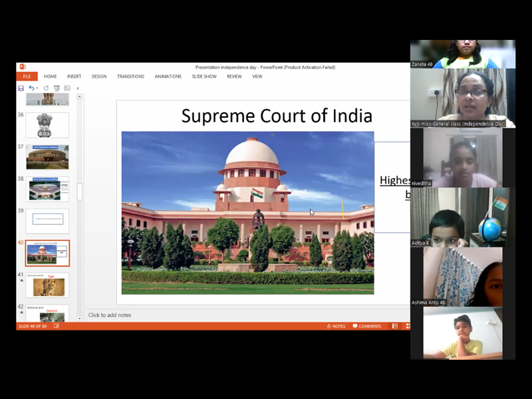Image resolution: width=532 pixels, height=399 pixels.
Task: Click the Undo arrow icon
Action: (31, 88)
